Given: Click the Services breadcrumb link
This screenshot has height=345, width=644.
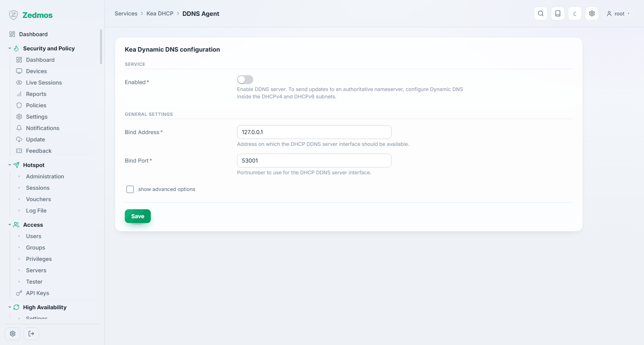Looking at the screenshot, I should 126,13.
